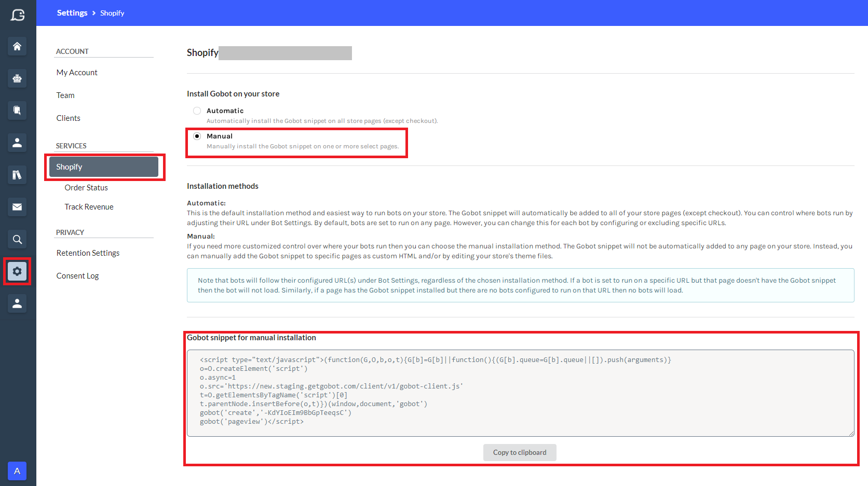This screenshot has width=868, height=486.
Task: Click the 'o.async=1' line in the snippet
Action: click(x=218, y=378)
